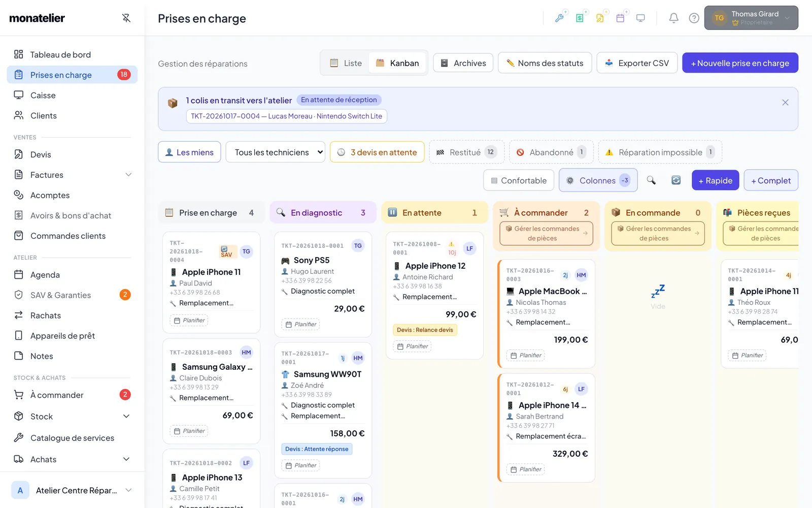Switch to Liste view
Viewport: 812px width, 508px height.
pyautogui.click(x=346, y=63)
